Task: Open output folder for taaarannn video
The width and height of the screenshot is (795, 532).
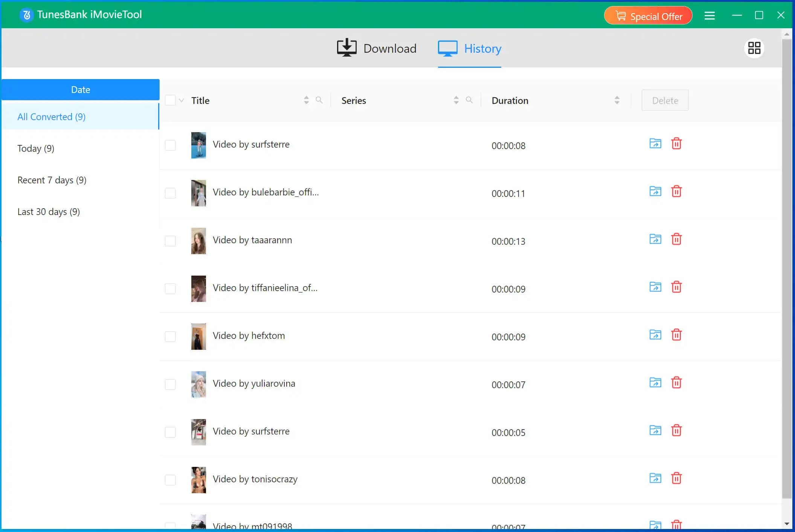Action: click(x=655, y=239)
